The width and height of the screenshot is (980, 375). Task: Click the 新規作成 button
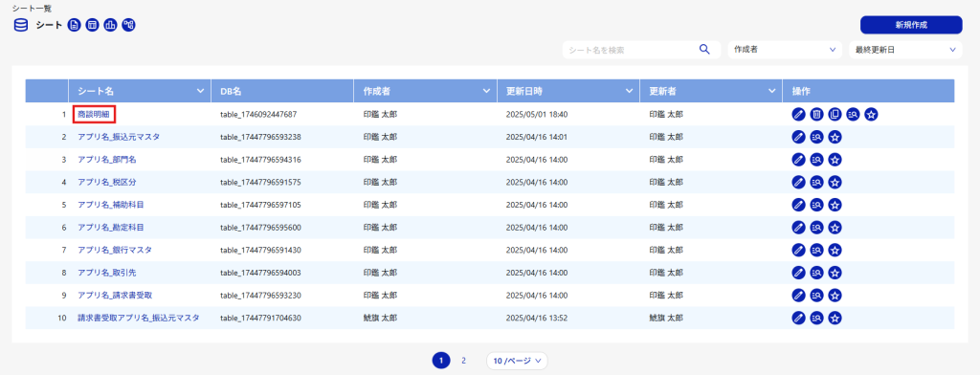(x=911, y=25)
